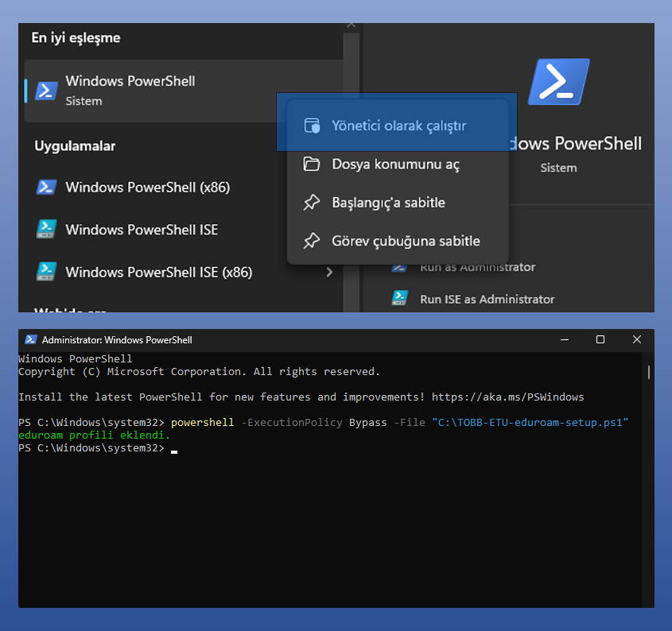The height and width of the screenshot is (631, 672).
Task: Click the Windows PowerShell ISE (x86) icon
Action: click(47, 272)
